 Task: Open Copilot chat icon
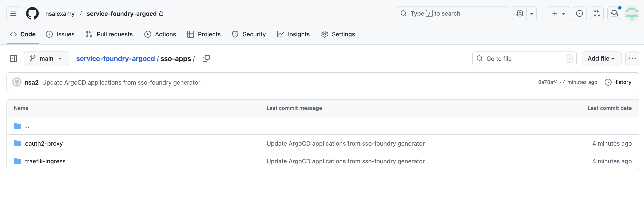tap(520, 13)
